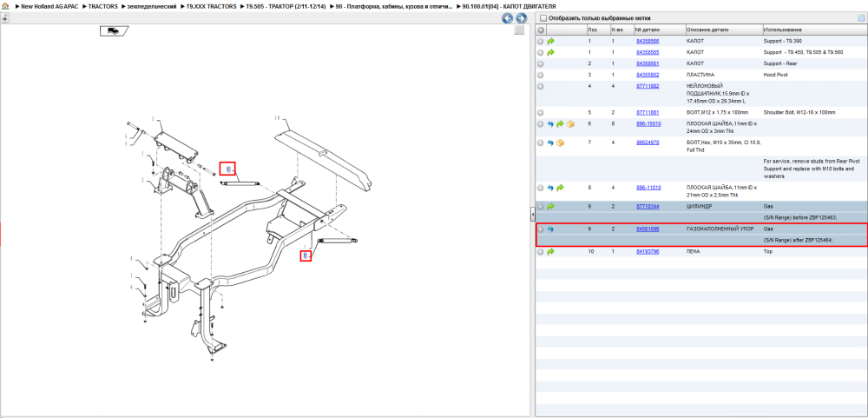Click the tractor orientation icon above diagram
The image size is (868, 418).
(114, 30)
